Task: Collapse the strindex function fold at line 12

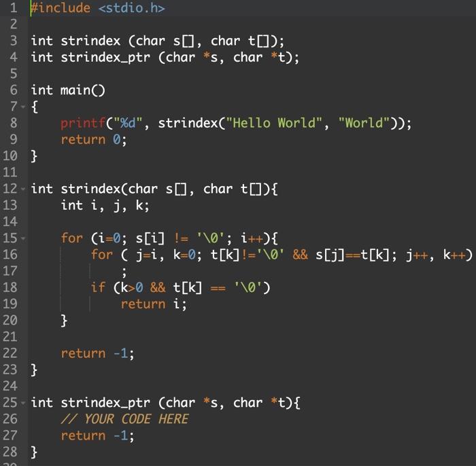Action: [x=23, y=189]
